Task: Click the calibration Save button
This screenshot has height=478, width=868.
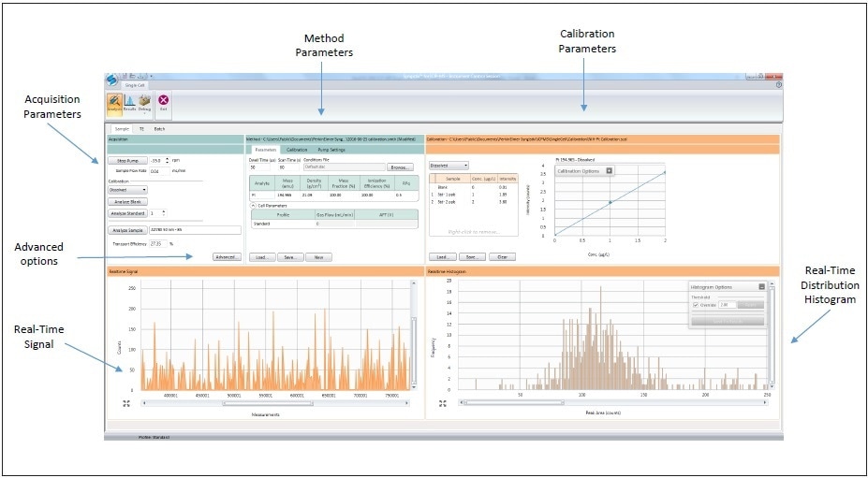Action: (x=472, y=257)
